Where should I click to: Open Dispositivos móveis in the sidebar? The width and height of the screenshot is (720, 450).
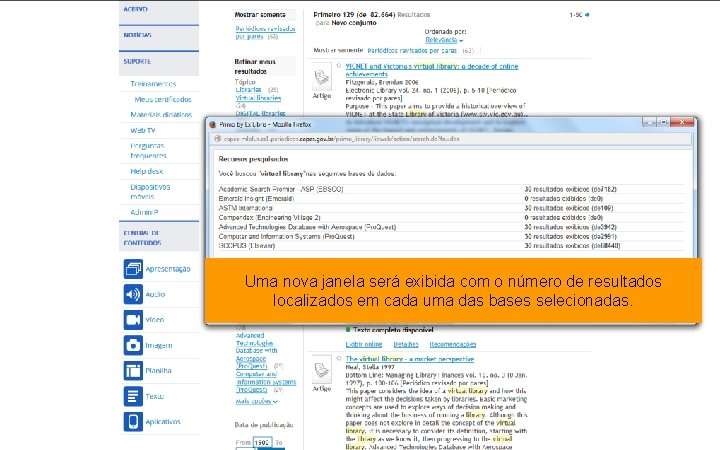pyautogui.click(x=150, y=191)
